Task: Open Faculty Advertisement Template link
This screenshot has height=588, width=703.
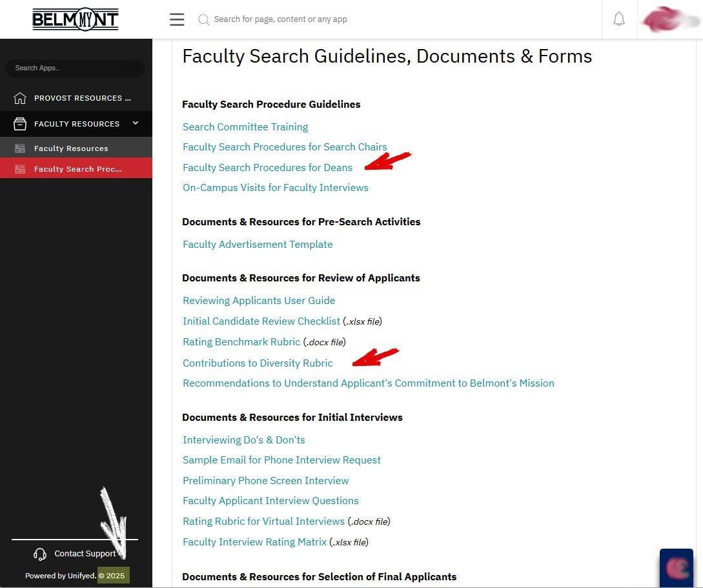Action: [x=258, y=244]
